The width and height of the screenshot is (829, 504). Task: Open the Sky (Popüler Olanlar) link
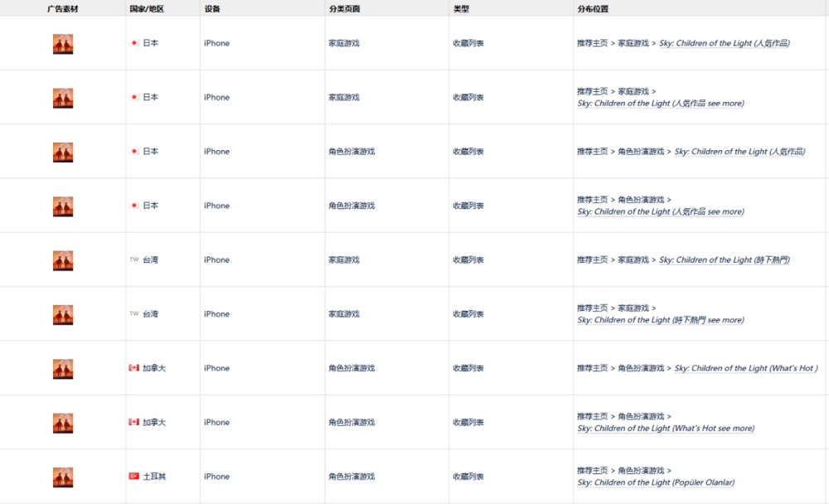[656, 482]
